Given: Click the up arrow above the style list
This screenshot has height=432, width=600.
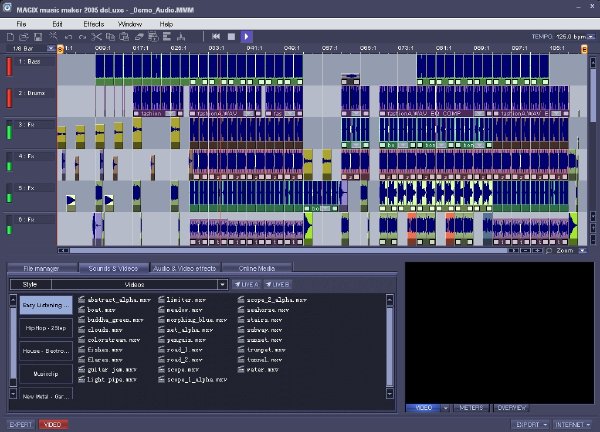Looking at the screenshot, I should pos(13,299).
